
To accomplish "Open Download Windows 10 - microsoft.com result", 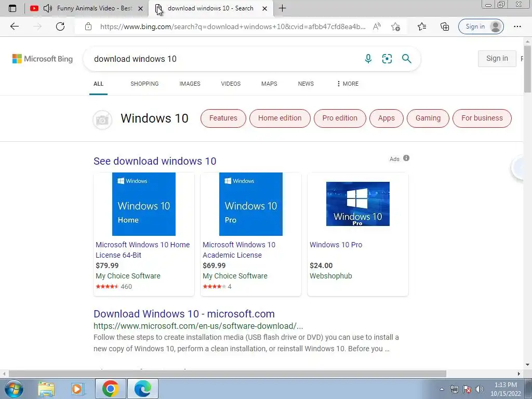I will (184, 314).
